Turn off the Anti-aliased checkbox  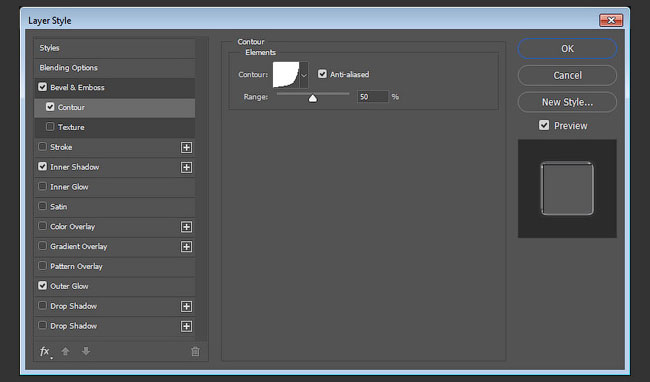click(x=322, y=74)
